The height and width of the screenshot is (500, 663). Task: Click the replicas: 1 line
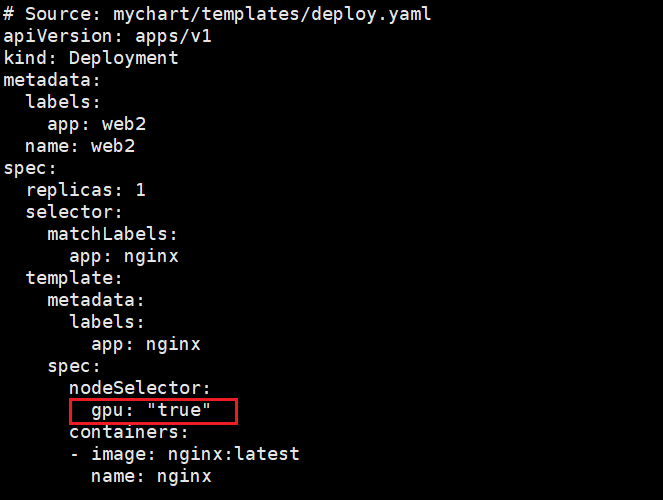tap(85, 190)
